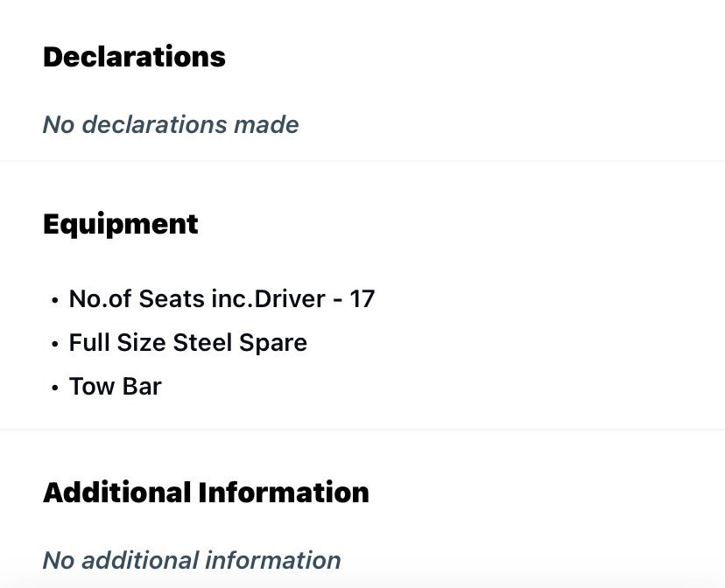
Task: Select the 'Tow Bar' equipment item
Action: (115, 386)
